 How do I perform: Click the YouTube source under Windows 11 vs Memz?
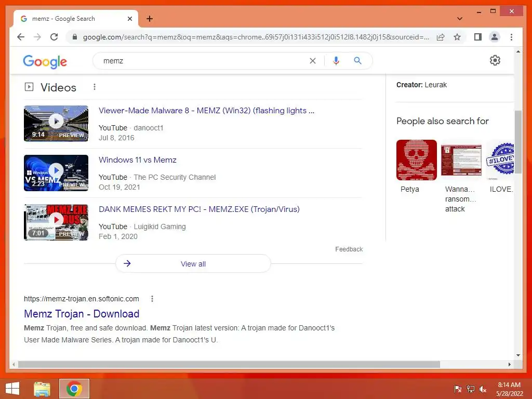coord(113,177)
